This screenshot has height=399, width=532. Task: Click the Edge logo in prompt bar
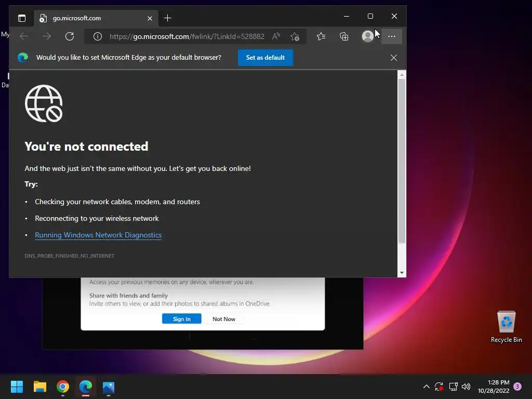(23, 58)
